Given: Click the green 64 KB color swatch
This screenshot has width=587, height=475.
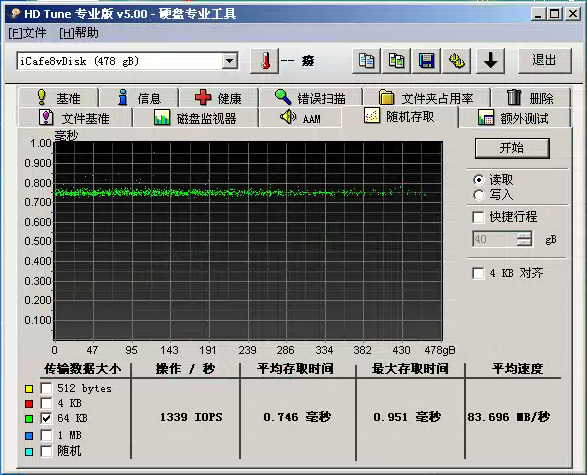Looking at the screenshot, I should tap(29, 419).
